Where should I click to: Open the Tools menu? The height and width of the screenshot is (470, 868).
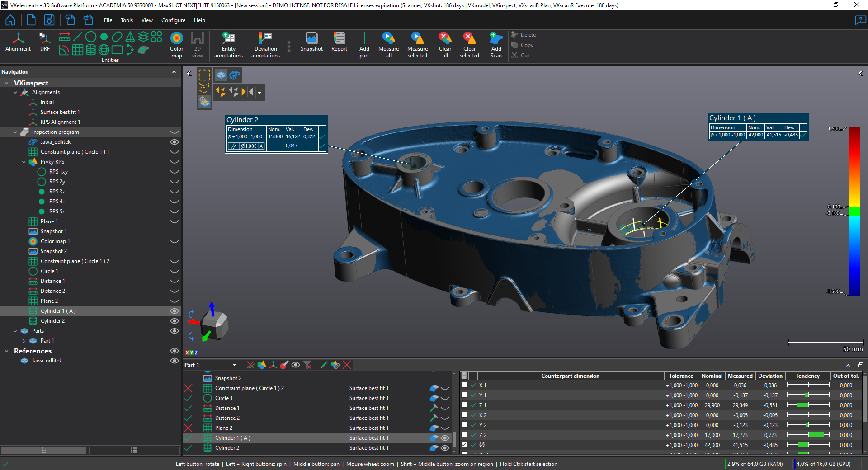point(127,20)
